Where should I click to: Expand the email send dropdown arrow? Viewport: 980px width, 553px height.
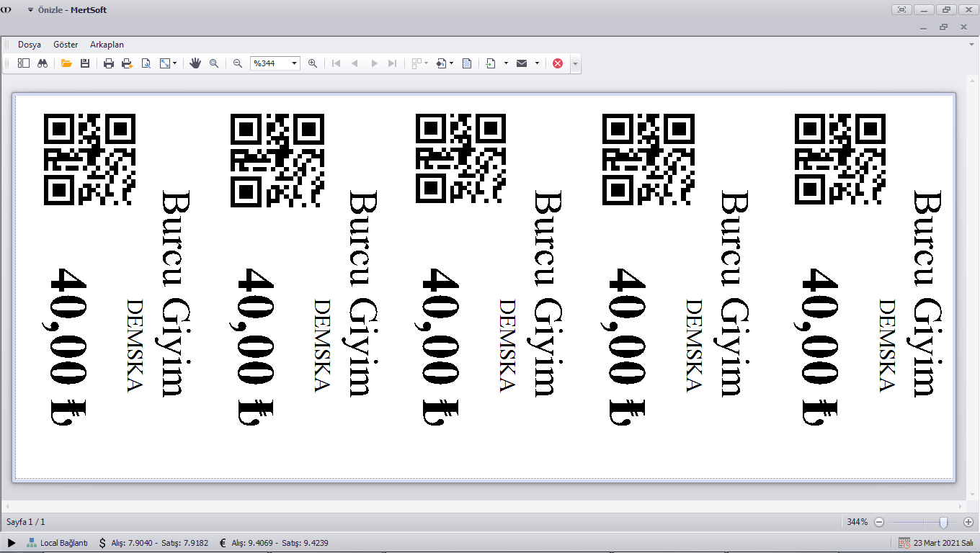537,63
